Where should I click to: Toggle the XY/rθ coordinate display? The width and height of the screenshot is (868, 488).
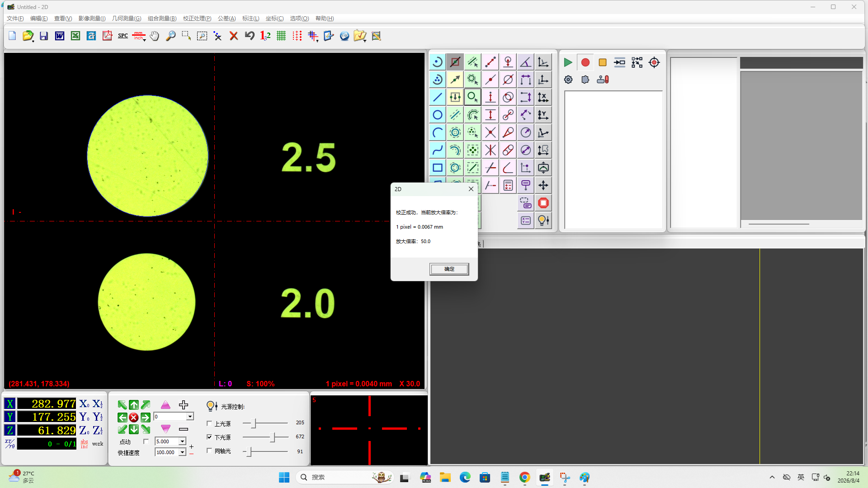(10, 444)
